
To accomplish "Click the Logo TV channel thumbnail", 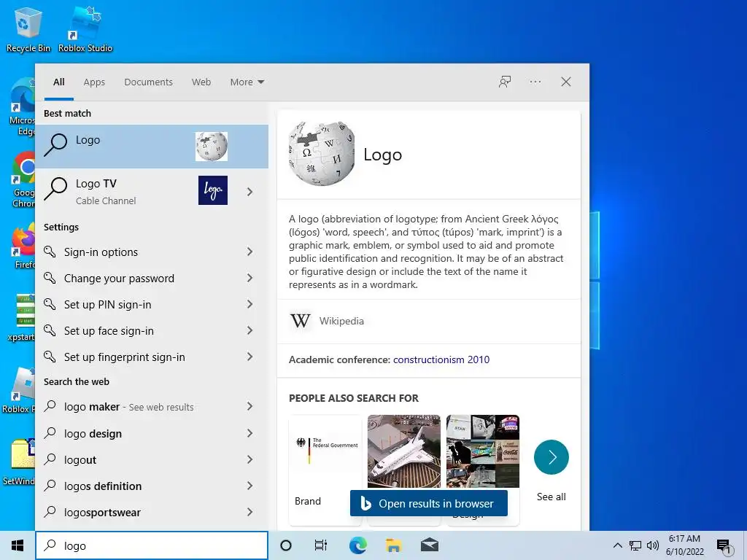I will [213, 190].
